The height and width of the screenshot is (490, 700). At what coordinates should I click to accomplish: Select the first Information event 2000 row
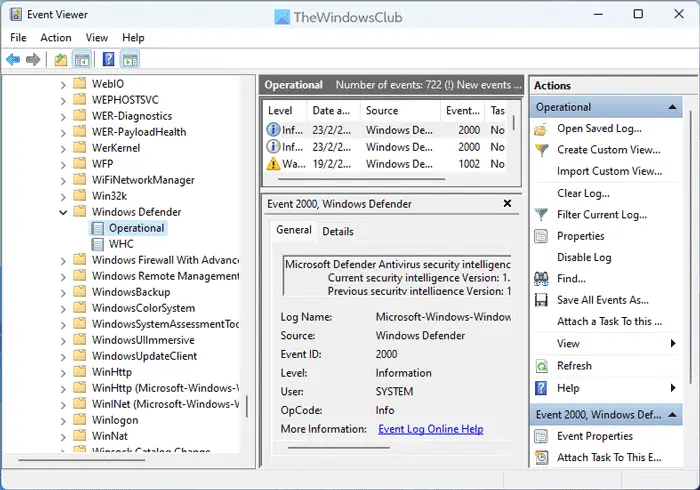(x=387, y=130)
